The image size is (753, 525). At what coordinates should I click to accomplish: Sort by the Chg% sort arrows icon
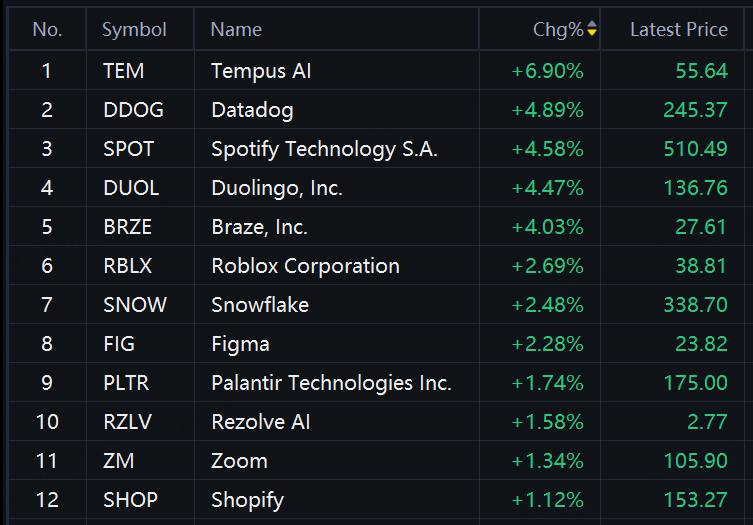pos(592,28)
